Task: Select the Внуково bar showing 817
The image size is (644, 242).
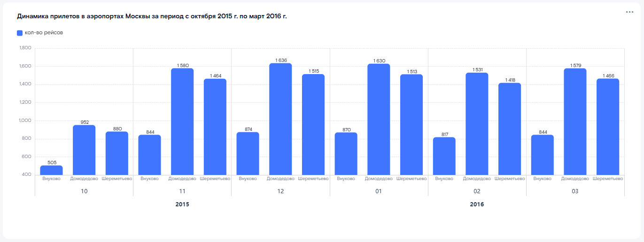Action: [444, 156]
